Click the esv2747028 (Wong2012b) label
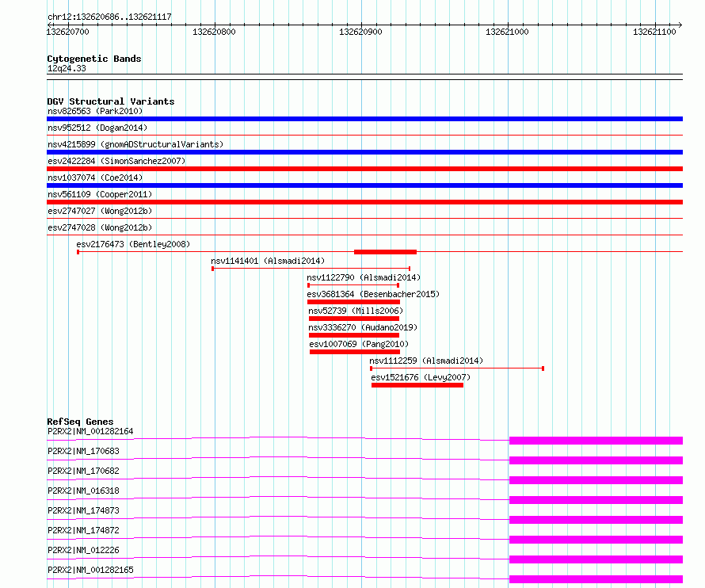Viewport: 705px width, 588px height. point(100,227)
